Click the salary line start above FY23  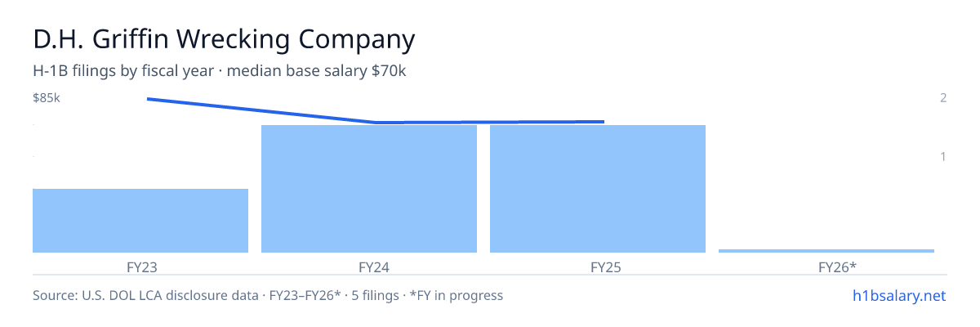click(x=148, y=99)
